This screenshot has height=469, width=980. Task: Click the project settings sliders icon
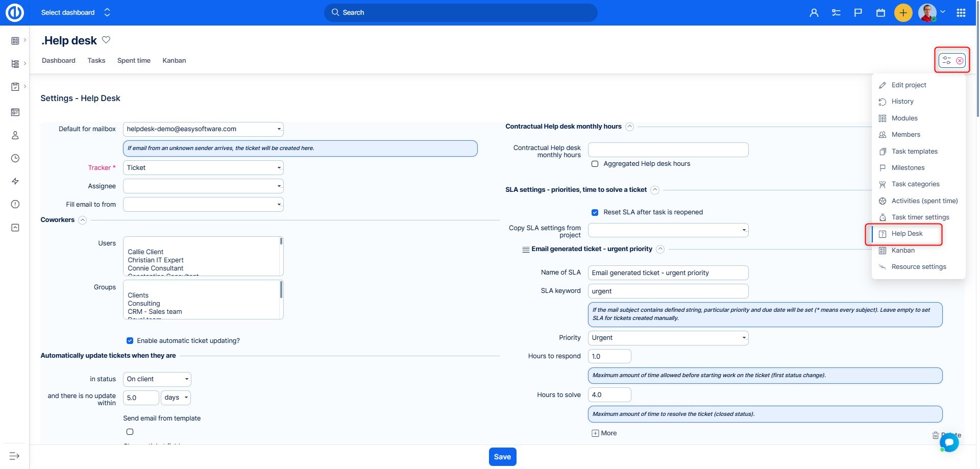947,61
